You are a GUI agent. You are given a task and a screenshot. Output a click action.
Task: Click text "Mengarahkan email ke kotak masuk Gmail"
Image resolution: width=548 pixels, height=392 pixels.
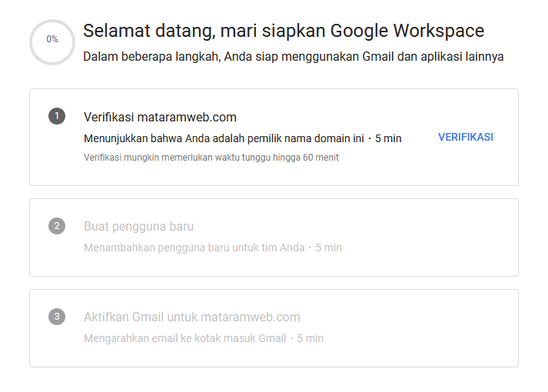185,338
